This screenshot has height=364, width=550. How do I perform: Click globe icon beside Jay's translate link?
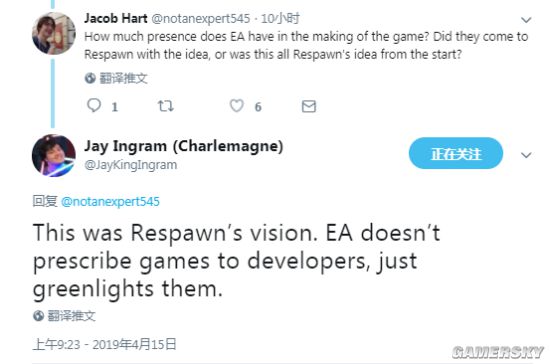pyautogui.click(x=39, y=316)
